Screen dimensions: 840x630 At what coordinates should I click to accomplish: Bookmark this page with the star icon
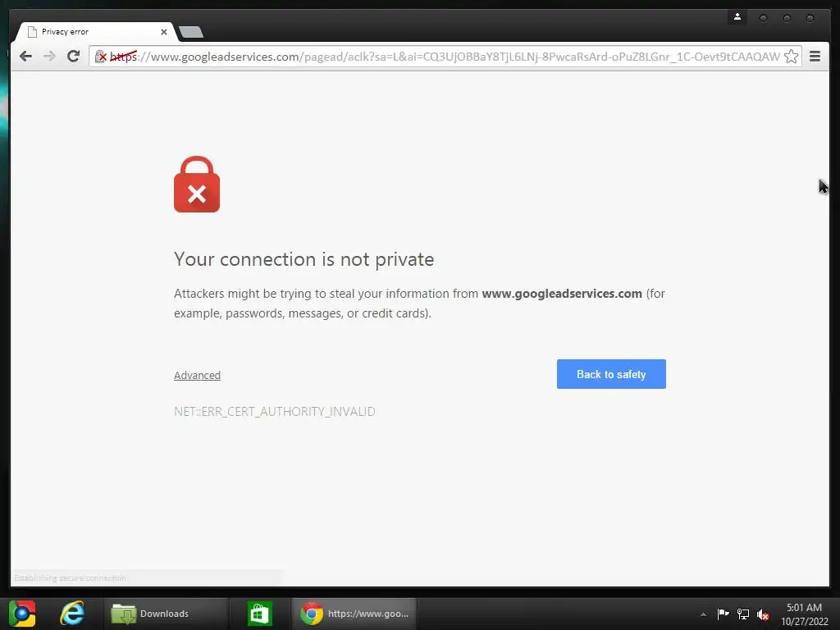792,57
